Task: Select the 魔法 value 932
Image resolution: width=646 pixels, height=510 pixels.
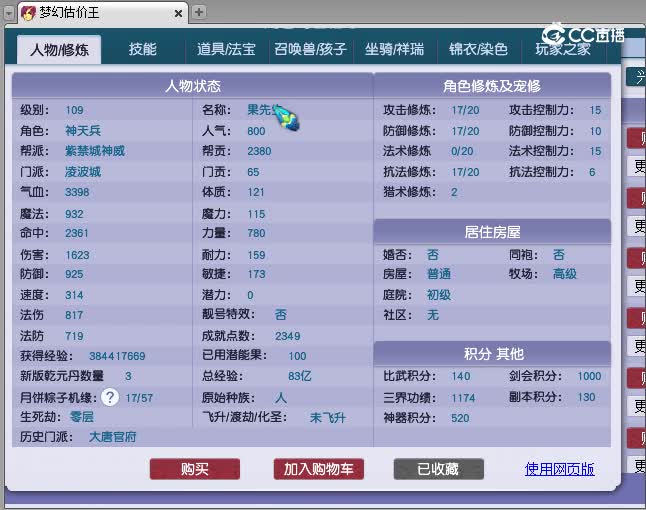Action: coord(74,214)
